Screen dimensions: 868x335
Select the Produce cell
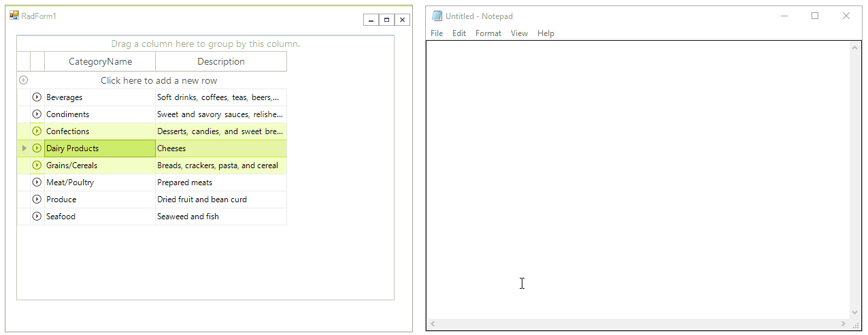click(100, 200)
